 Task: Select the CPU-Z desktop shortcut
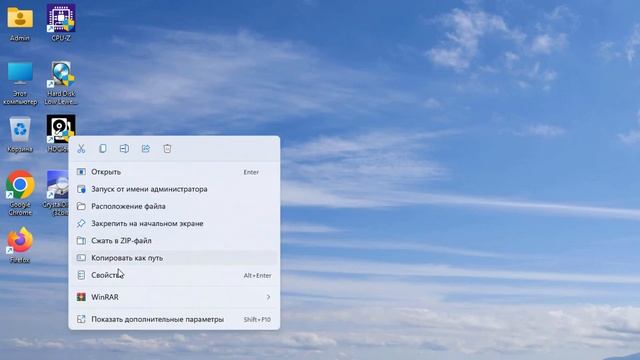pyautogui.click(x=61, y=23)
